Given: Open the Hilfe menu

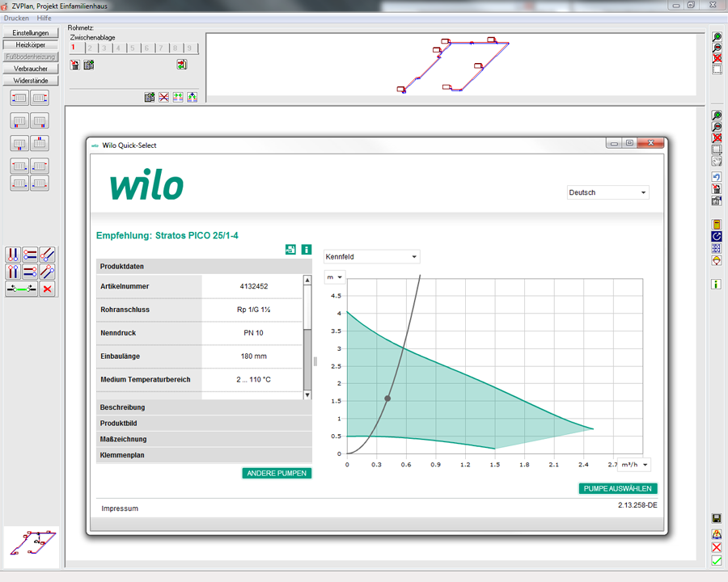Looking at the screenshot, I should click(x=44, y=18).
